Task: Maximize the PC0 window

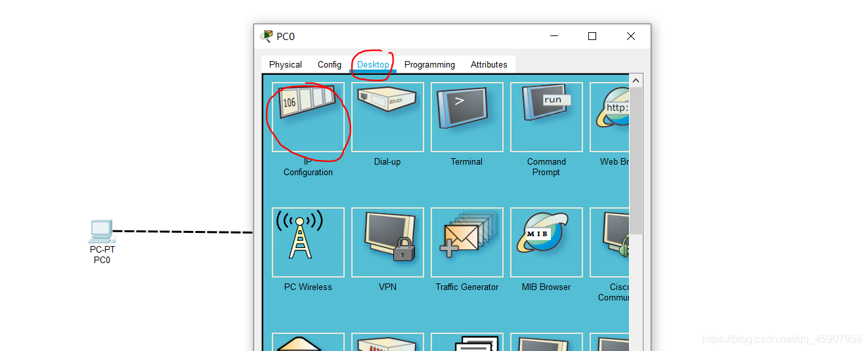Action: point(592,36)
